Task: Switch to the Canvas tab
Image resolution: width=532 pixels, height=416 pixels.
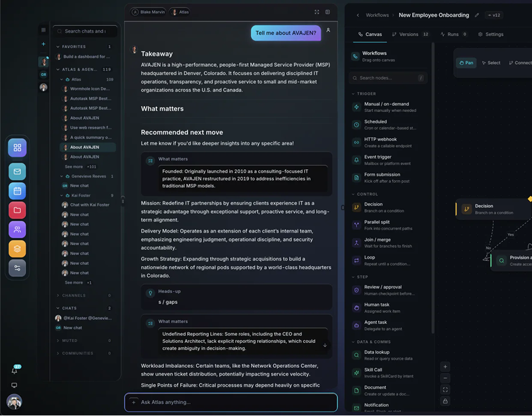Action: (x=370, y=35)
